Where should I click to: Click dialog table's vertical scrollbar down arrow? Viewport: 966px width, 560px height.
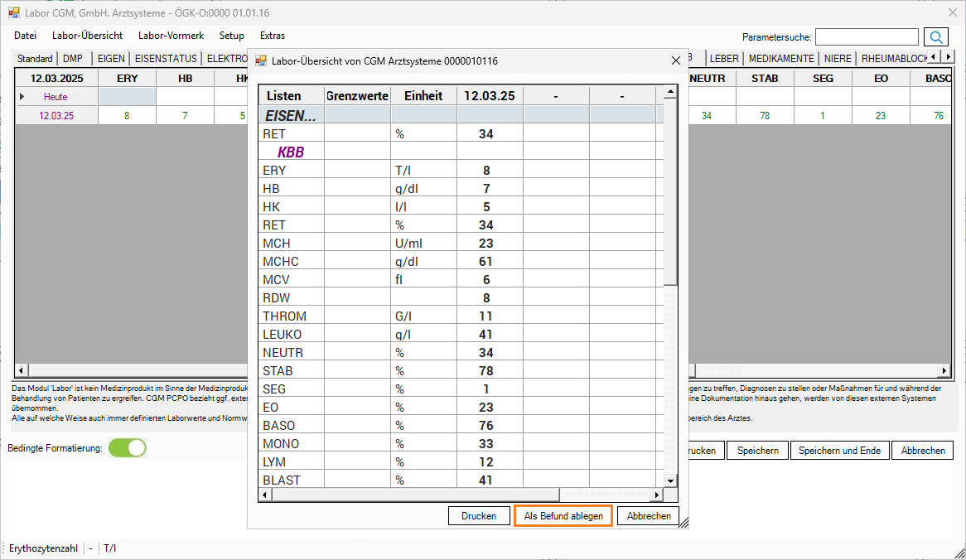[670, 480]
